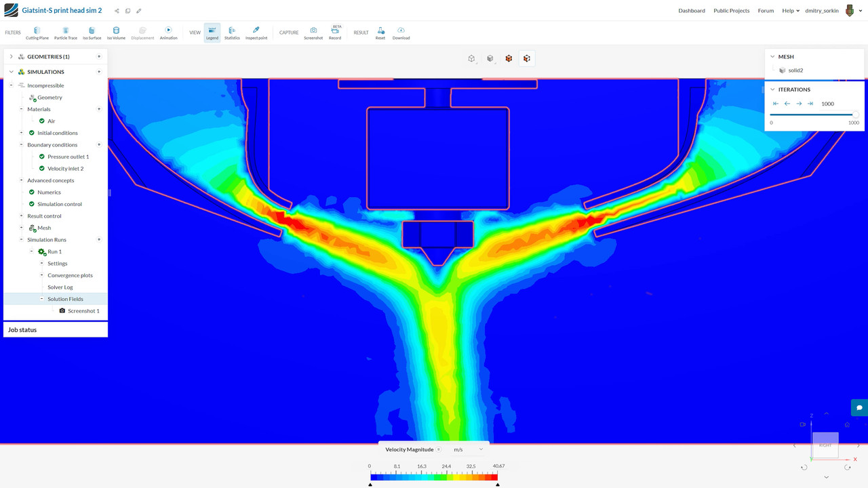Select the surfaces with edges render mode
The height and width of the screenshot is (488, 868).
(527, 58)
